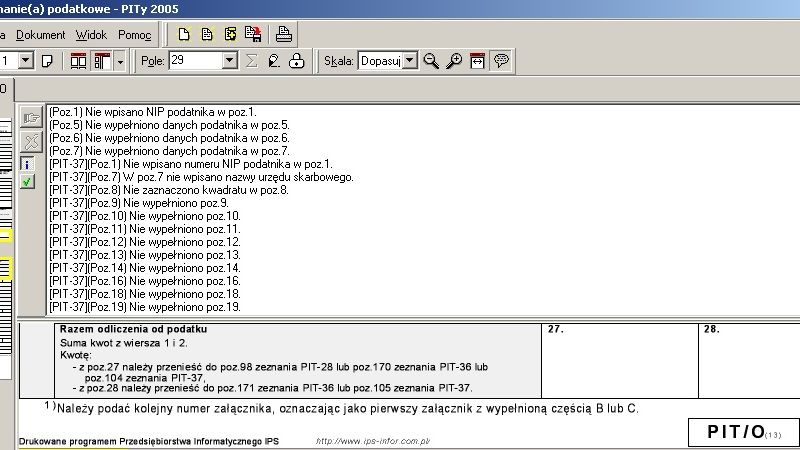Select error '(Poz.7) Nie wypełniono danych podatnika'
800x450 pixels.
[169, 151]
